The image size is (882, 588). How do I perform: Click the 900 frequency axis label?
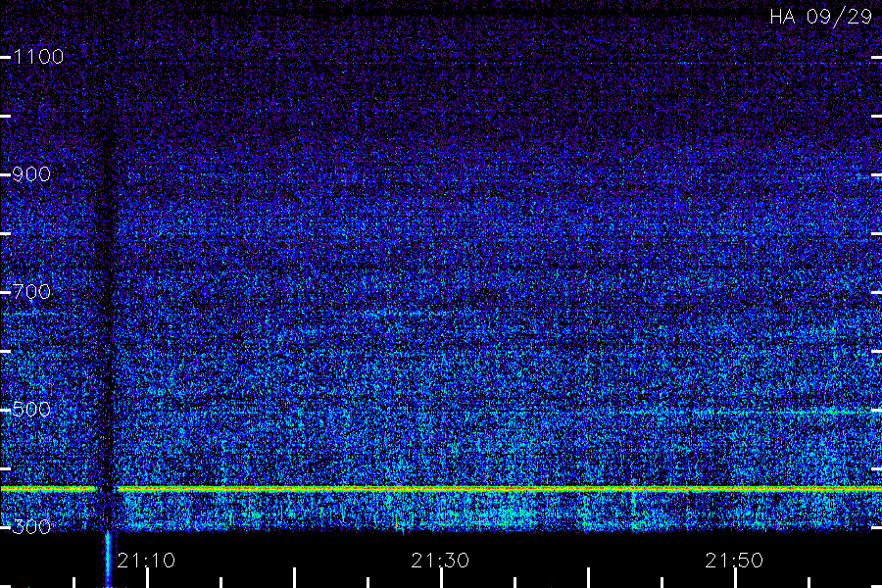coord(31,174)
